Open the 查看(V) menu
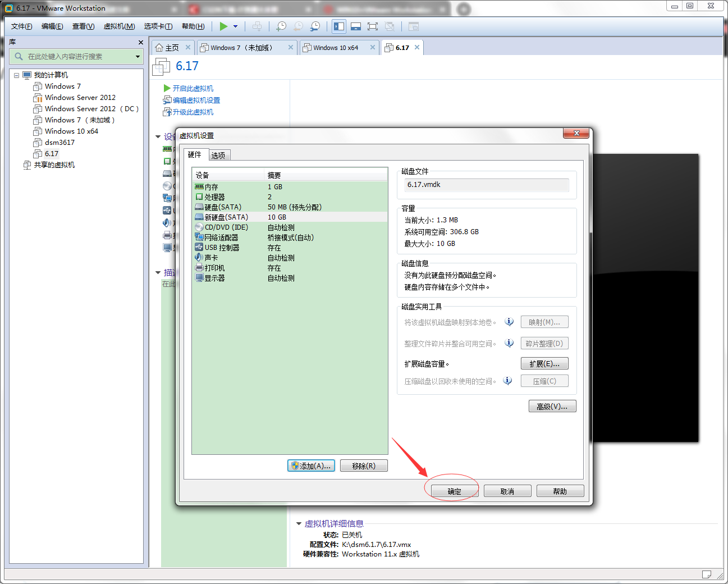 [x=83, y=26]
